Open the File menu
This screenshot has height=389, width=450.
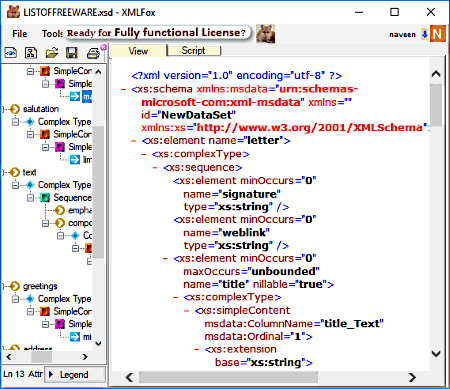point(20,34)
